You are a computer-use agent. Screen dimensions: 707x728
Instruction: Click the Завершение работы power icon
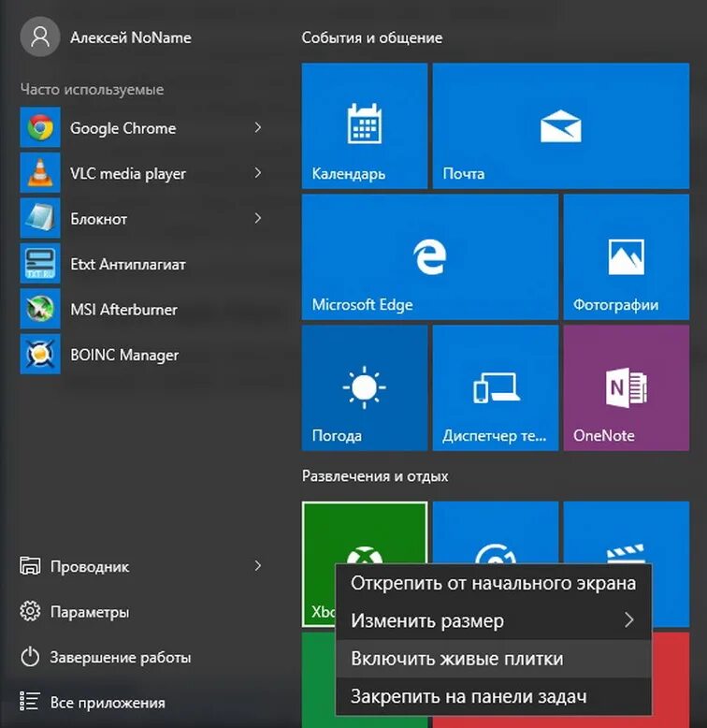click(x=30, y=657)
